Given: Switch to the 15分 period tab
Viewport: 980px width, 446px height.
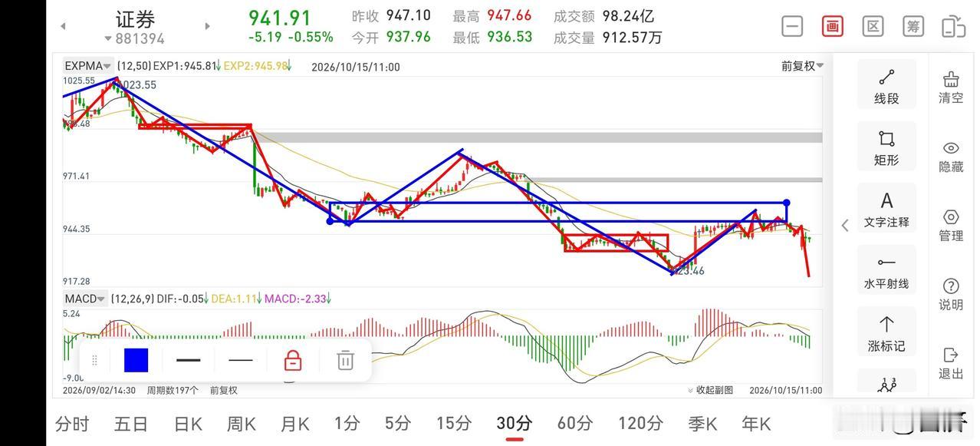Looking at the screenshot, I should [x=454, y=423].
